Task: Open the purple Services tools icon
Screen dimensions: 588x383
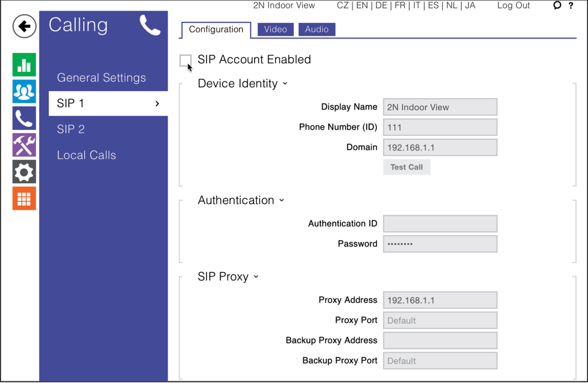Action: pyautogui.click(x=24, y=145)
